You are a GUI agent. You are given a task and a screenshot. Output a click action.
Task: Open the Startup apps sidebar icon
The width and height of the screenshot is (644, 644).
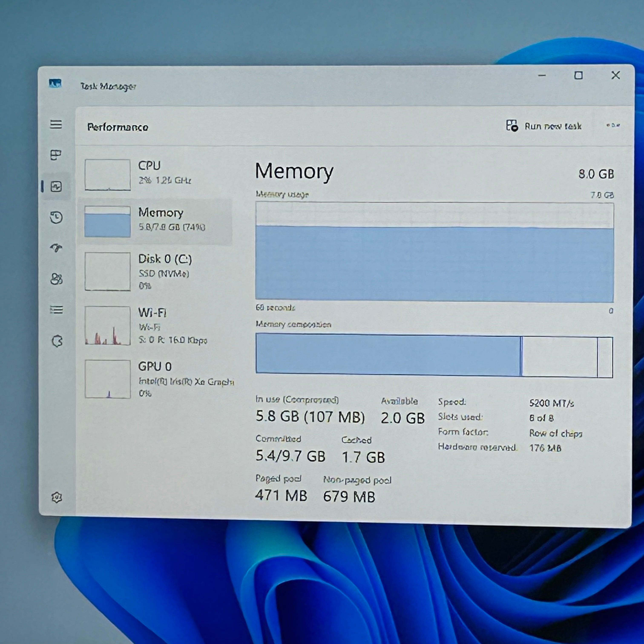coord(56,248)
